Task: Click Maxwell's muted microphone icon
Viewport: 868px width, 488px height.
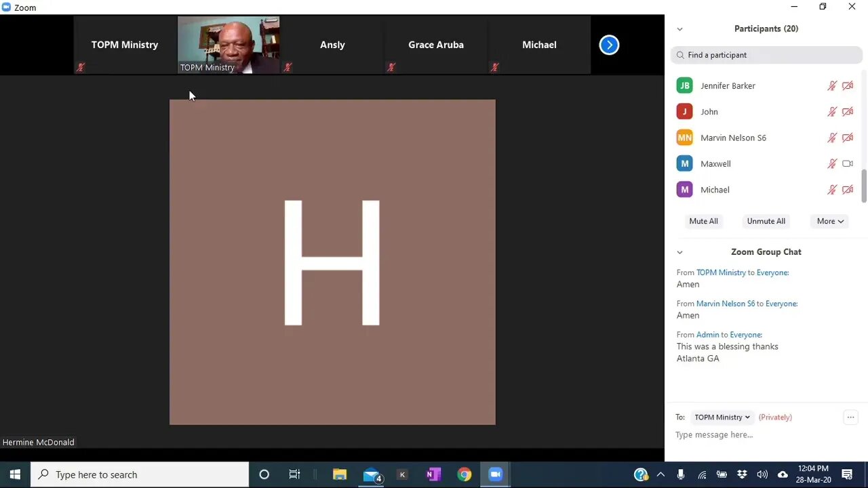Action: 832,163
